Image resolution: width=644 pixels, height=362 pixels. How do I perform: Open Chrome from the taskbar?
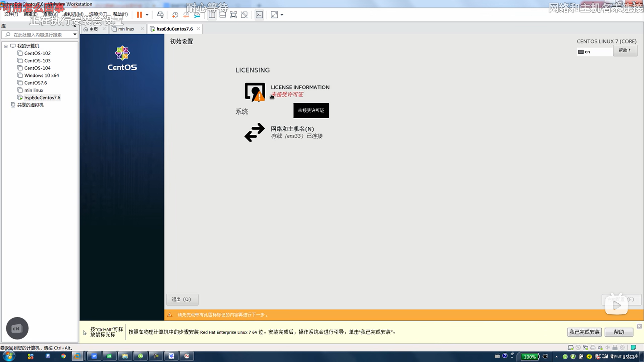[63, 356]
